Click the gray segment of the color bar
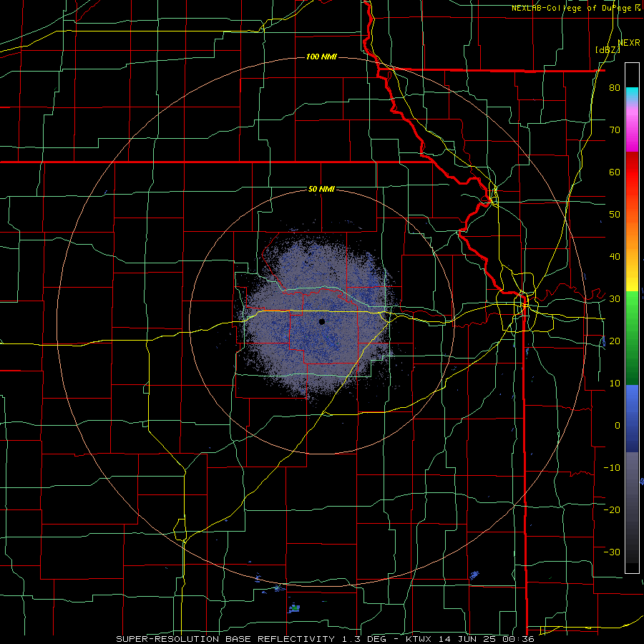The width and height of the screenshot is (644, 644). 632,507
